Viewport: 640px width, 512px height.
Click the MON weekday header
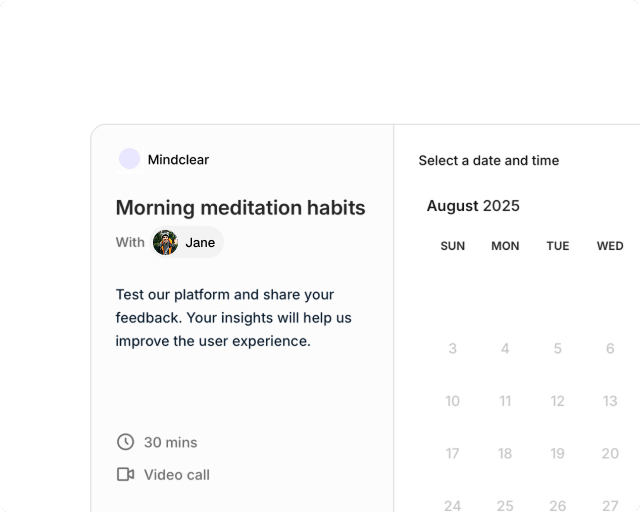(x=505, y=246)
